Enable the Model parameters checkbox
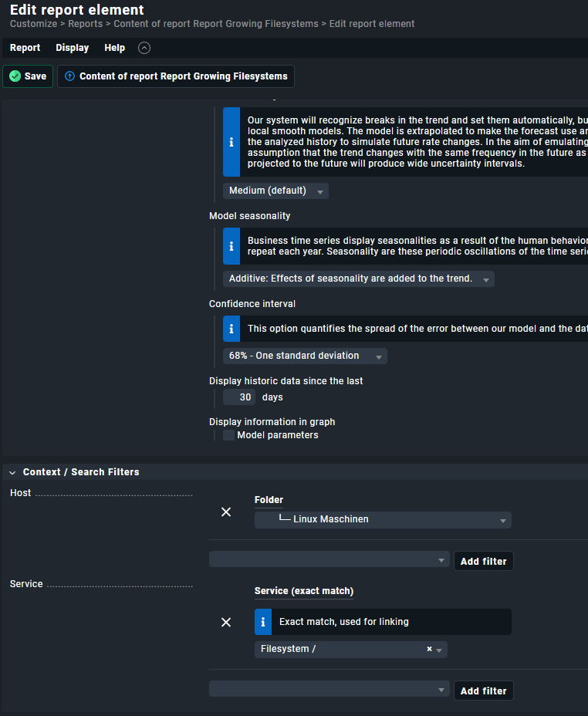Image resolution: width=588 pixels, height=716 pixels. click(x=228, y=435)
